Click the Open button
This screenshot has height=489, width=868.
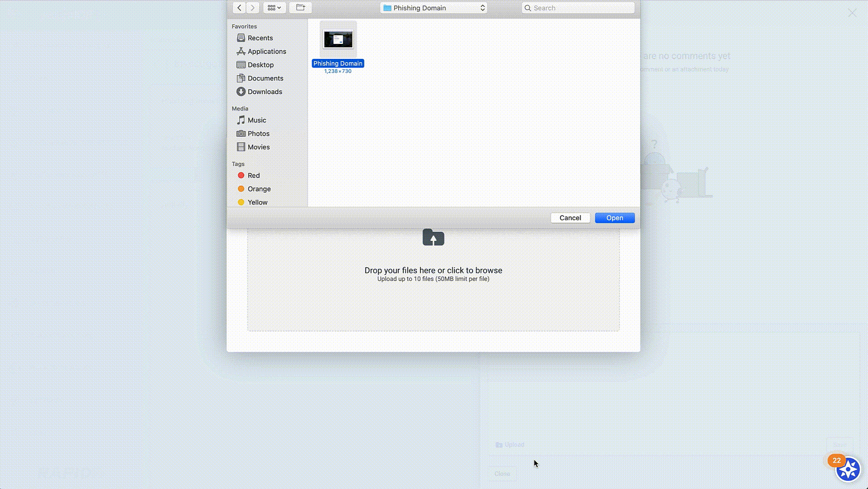click(x=614, y=218)
